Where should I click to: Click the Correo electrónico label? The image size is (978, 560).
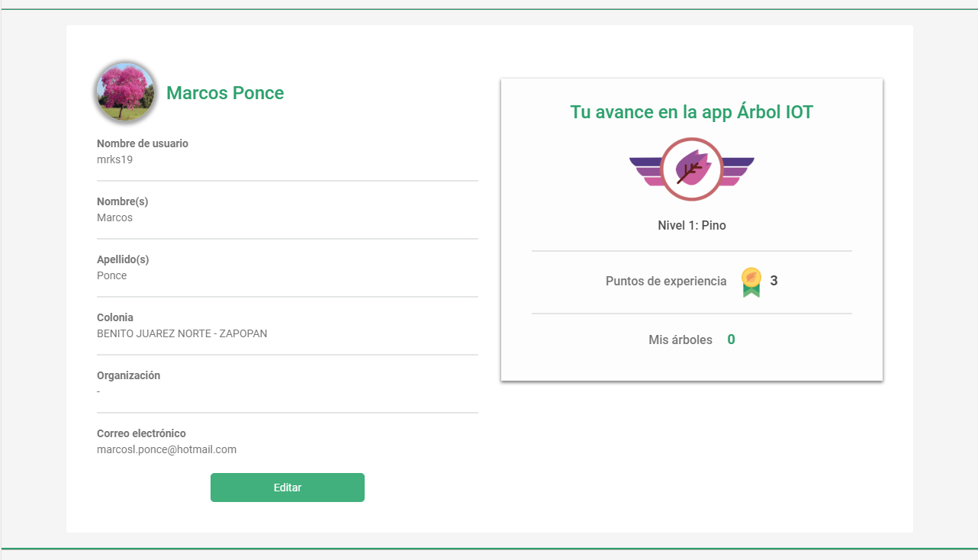coord(141,433)
